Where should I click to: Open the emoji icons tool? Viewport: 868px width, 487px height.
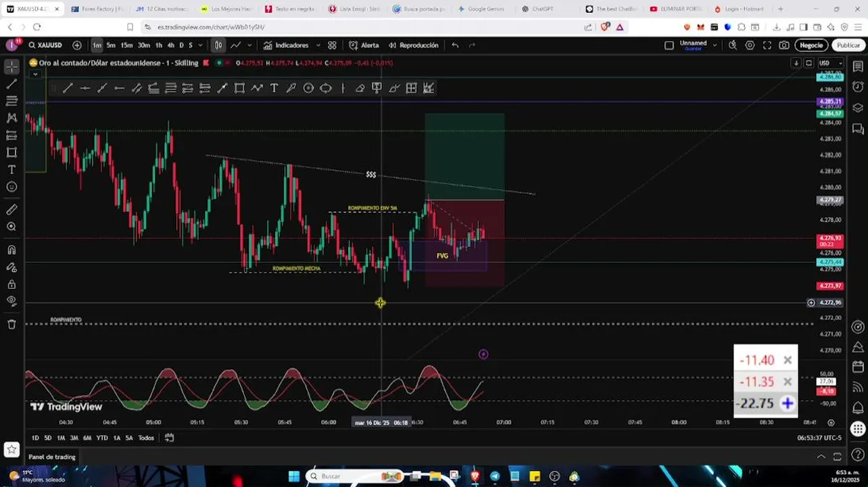11,187
